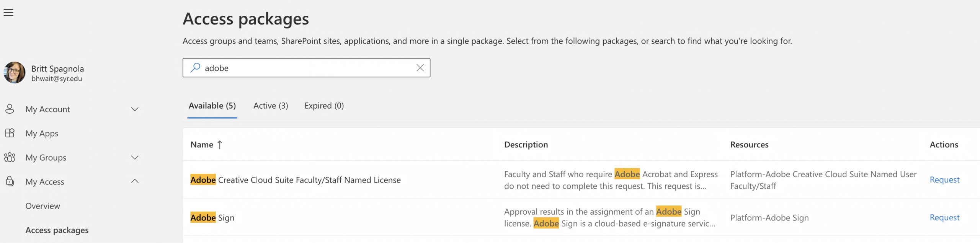Click the Description column header

[x=526, y=145]
